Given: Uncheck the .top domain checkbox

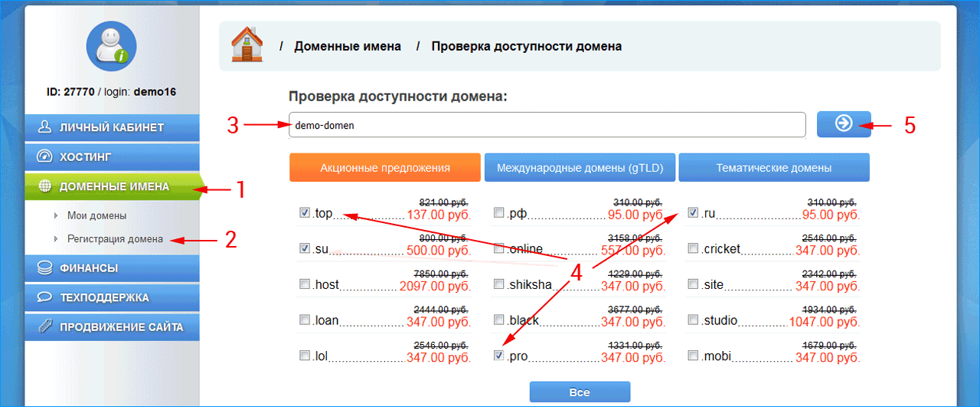Looking at the screenshot, I should tap(305, 213).
